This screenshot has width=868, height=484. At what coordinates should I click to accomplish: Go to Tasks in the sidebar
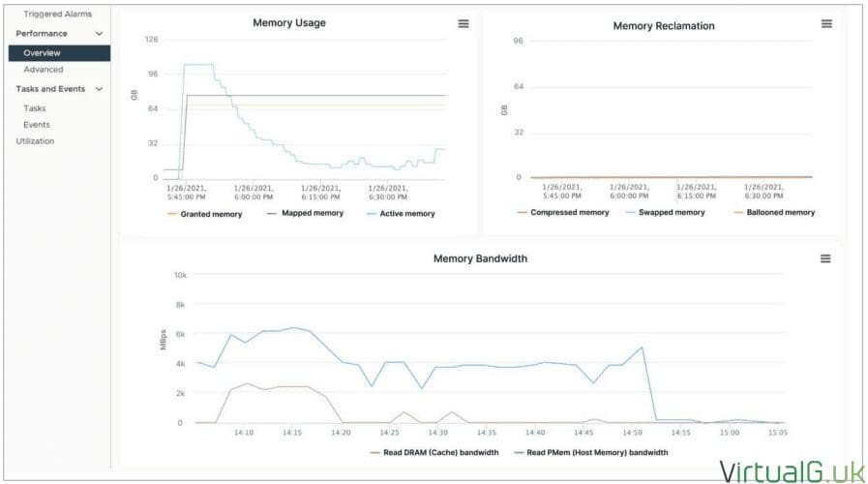tap(35, 108)
